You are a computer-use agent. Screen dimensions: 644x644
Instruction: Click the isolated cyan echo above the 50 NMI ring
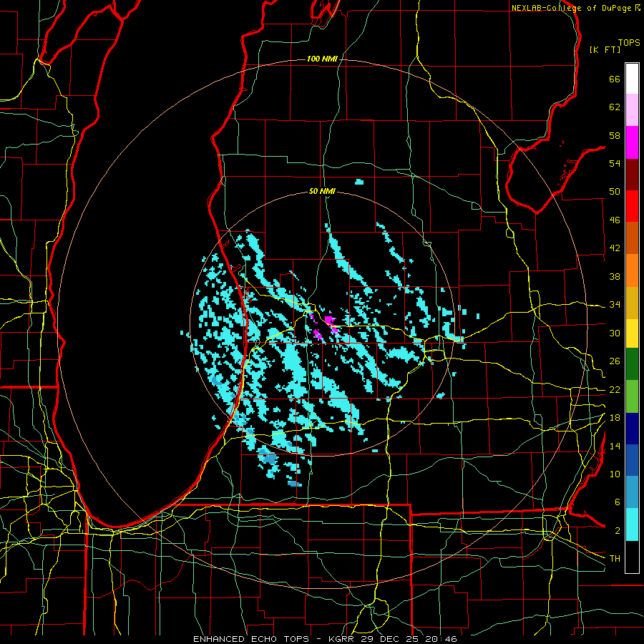pos(359,182)
